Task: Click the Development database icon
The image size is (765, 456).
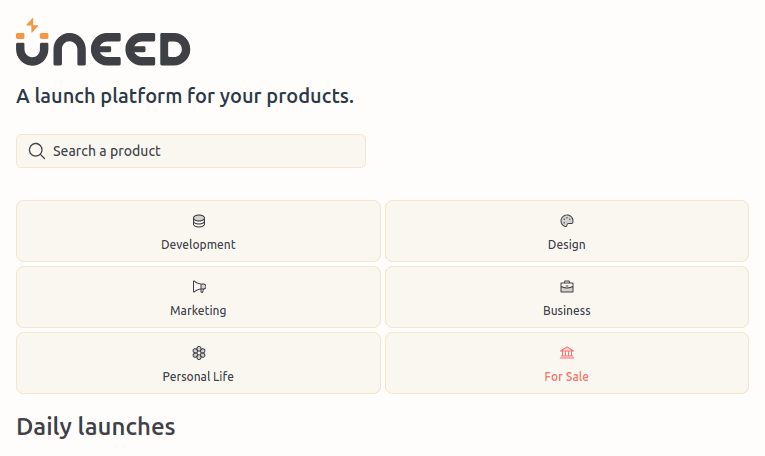Action: pyautogui.click(x=198, y=221)
